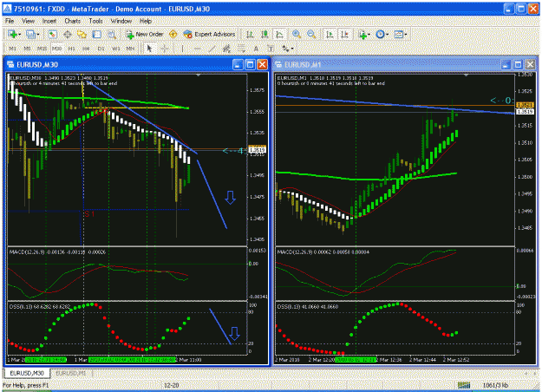Switch to the EURUSD,M30 bottom tab

click(27, 373)
